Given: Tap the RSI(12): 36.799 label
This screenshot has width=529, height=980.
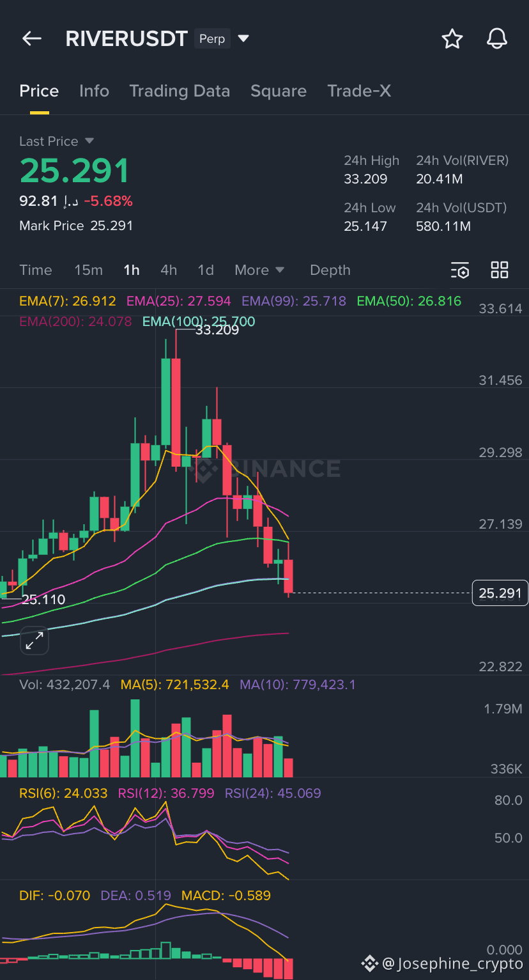Looking at the screenshot, I should [x=166, y=793].
